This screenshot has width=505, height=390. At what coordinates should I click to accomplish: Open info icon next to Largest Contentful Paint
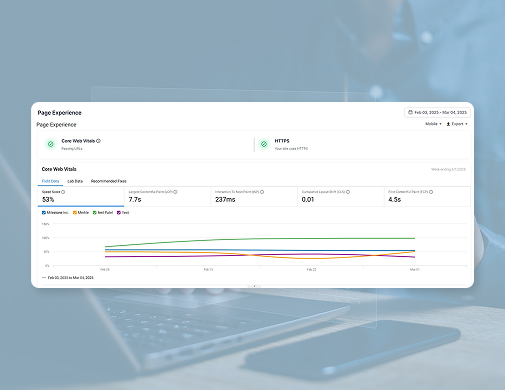pyautogui.click(x=175, y=192)
